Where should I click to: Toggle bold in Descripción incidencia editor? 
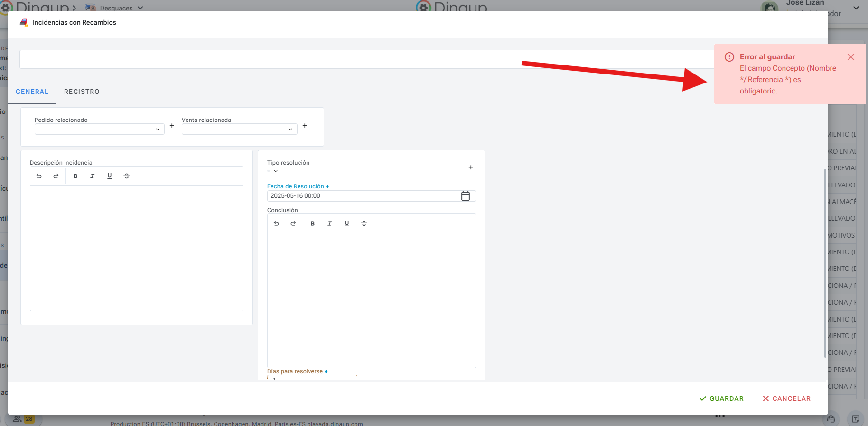(75, 176)
